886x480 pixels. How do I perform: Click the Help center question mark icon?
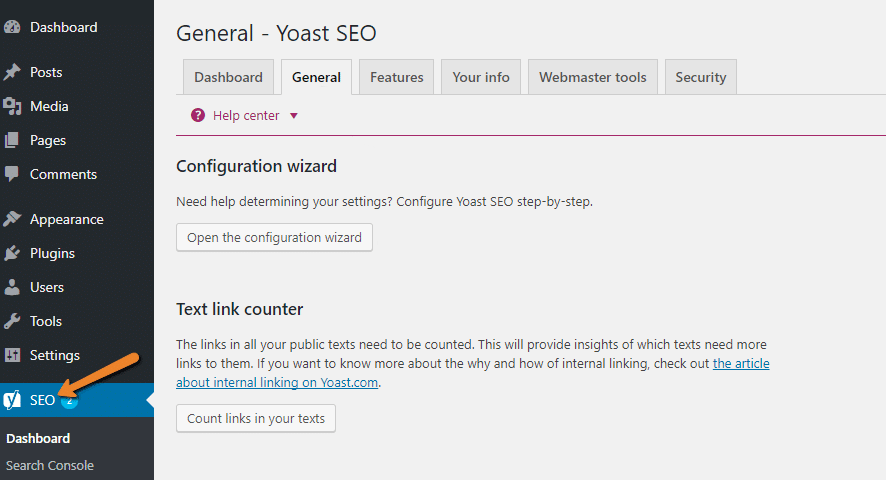point(198,115)
